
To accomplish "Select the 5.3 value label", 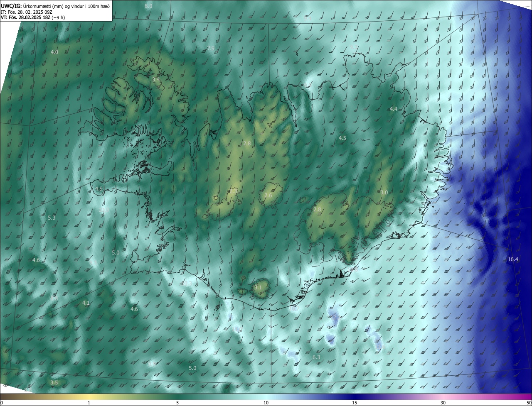I will click(x=52, y=218).
